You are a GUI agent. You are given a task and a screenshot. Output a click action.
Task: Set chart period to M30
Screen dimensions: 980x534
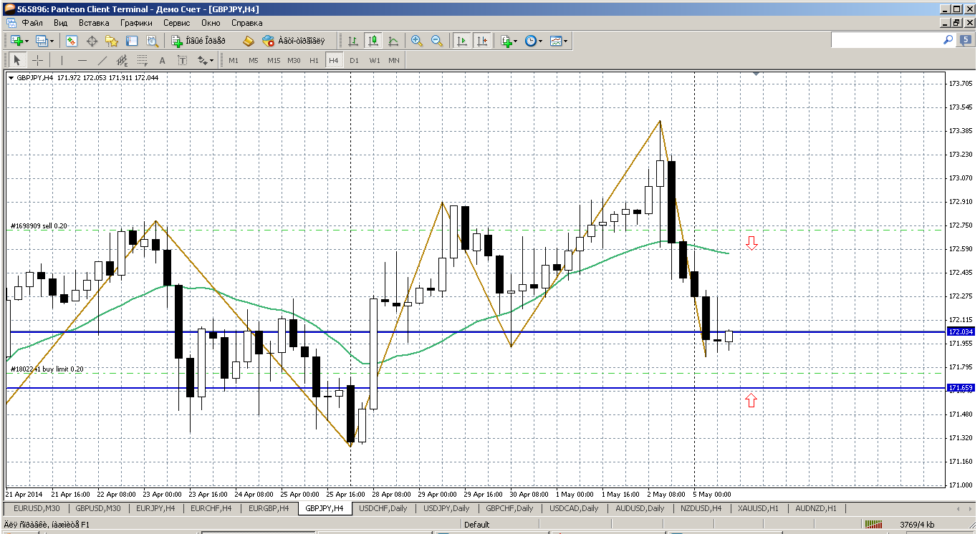(x=294, y=60)
